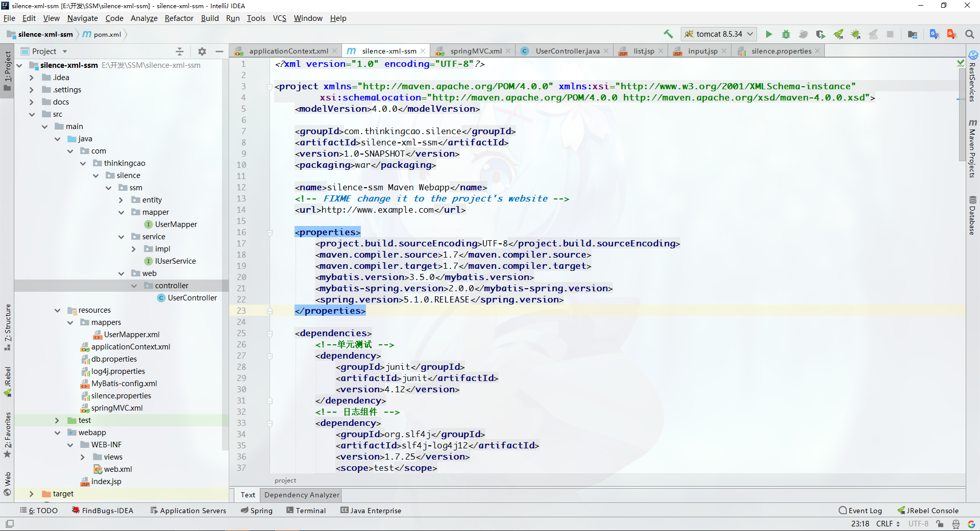Open the Favorites tool window

(8, 435)
